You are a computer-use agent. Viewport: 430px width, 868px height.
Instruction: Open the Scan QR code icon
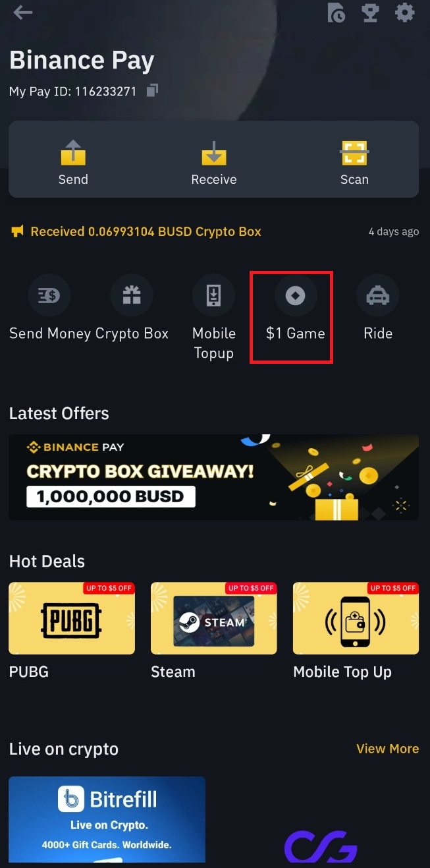[354, 153]
